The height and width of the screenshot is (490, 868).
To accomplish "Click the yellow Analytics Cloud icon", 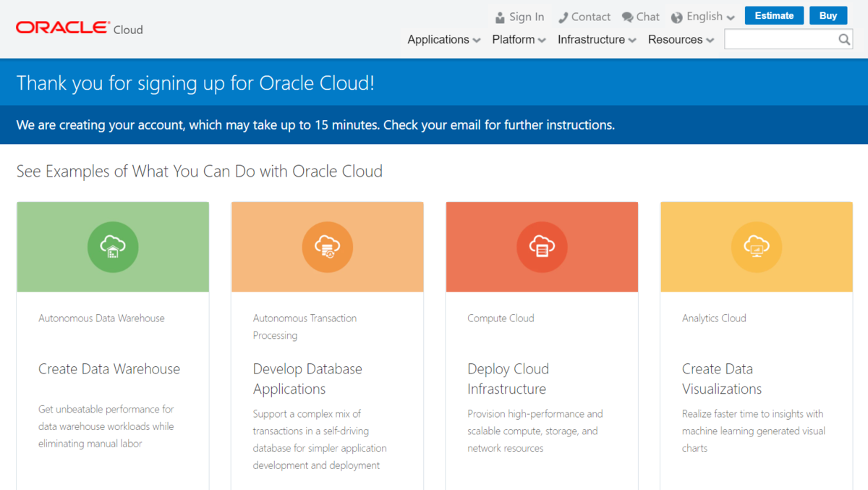I will click(757, 247).
